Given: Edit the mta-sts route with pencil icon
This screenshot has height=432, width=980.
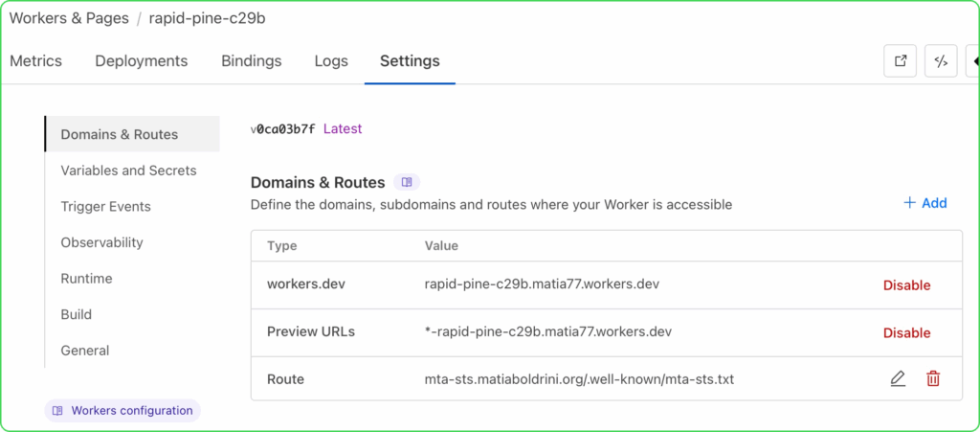Looking at the screenshot, I should [x=898, y=379].
